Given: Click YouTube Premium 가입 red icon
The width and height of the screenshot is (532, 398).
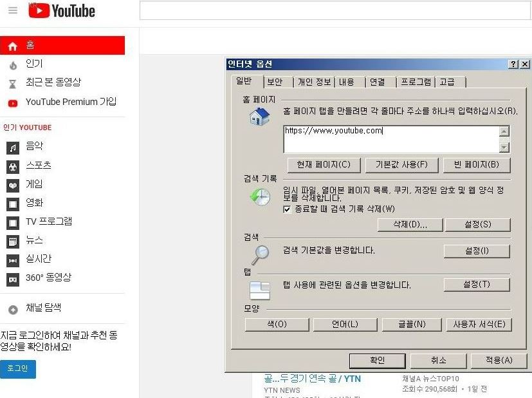Looking at the screenshot, I should click(13, 103).
